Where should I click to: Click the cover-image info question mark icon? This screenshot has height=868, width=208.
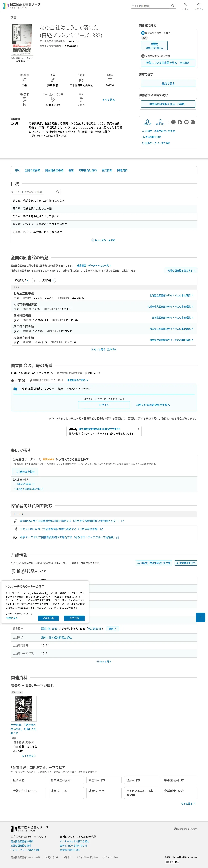pos(27,61)
